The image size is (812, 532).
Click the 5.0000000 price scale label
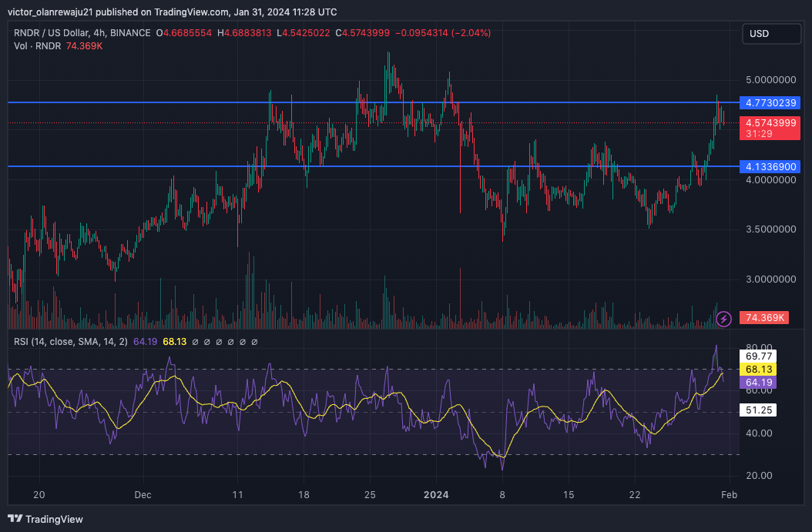pyautogui.click(x=770, y=80)
